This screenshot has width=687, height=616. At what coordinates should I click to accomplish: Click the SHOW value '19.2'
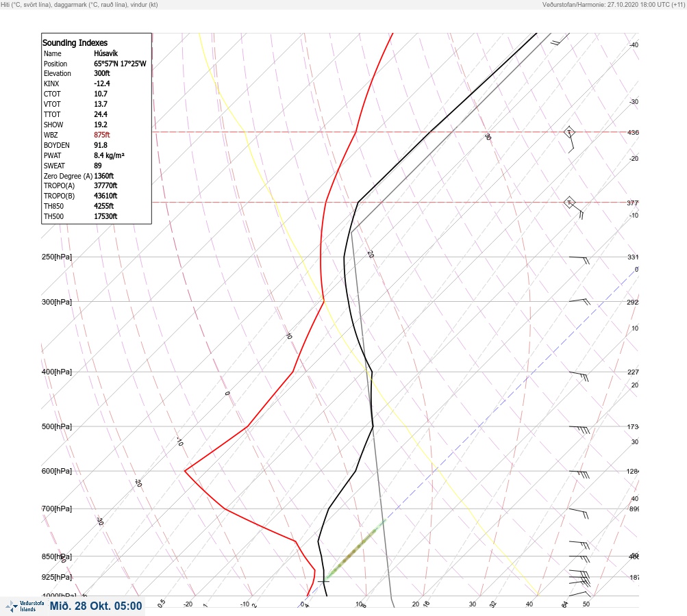(100, 125)
